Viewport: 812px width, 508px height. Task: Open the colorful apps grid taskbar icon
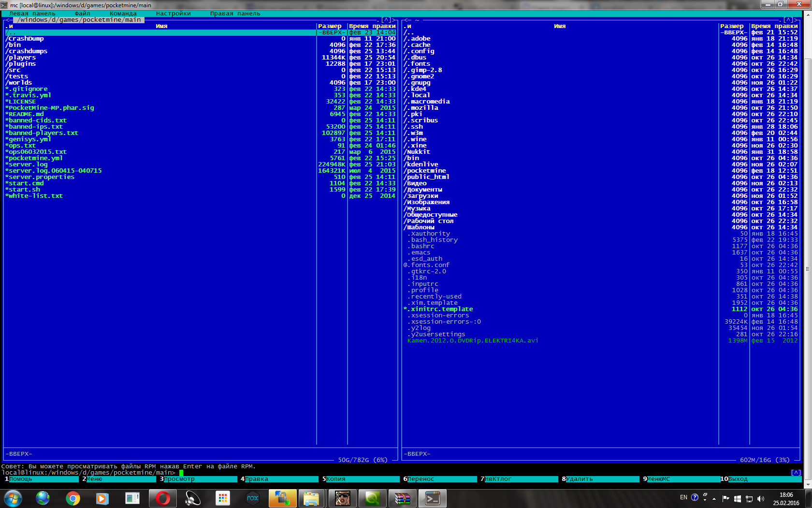coord(223,498)
